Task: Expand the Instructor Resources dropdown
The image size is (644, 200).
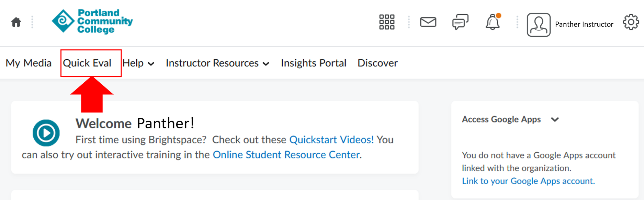Action: [217, 63]
